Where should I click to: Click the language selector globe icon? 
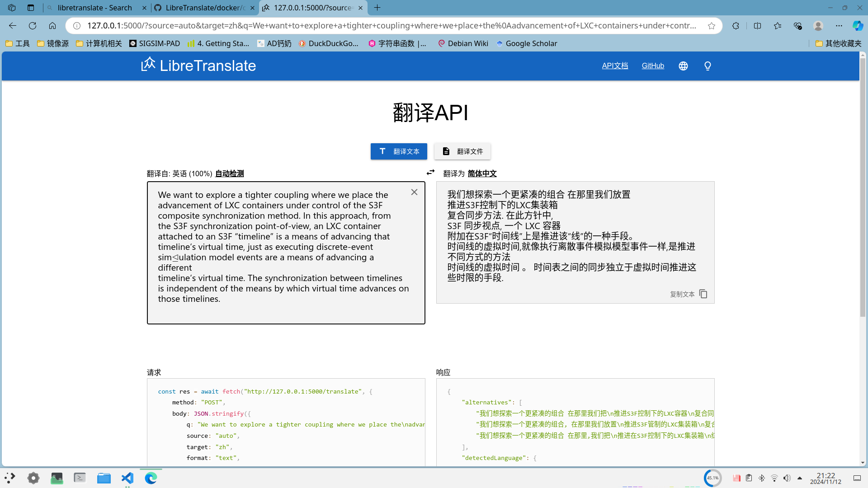point(683,66)
